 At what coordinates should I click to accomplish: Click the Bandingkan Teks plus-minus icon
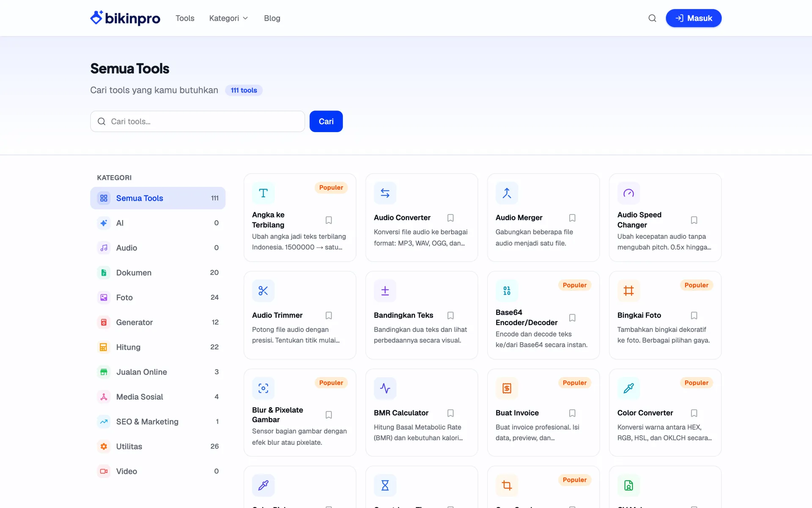(x=385, y=291)
